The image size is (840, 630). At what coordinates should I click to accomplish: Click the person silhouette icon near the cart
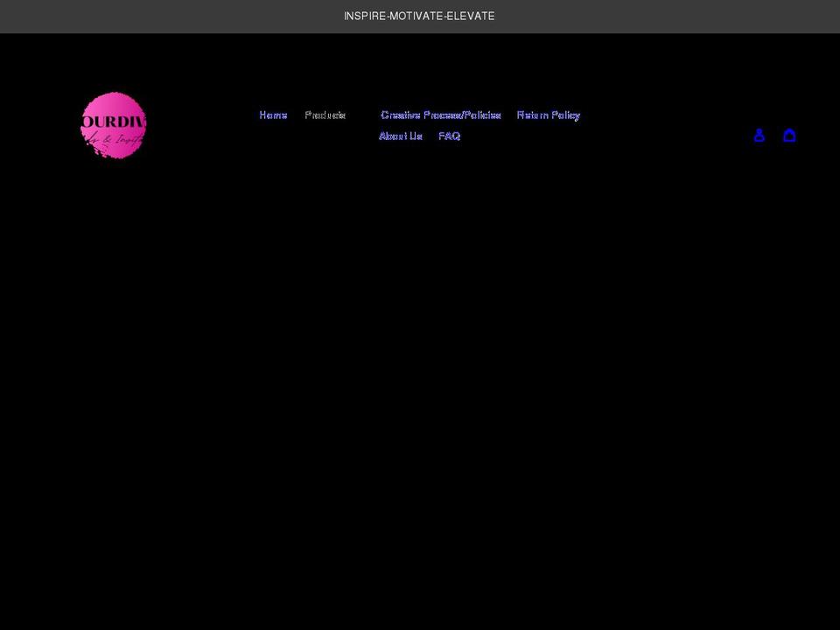coord(759,135)
